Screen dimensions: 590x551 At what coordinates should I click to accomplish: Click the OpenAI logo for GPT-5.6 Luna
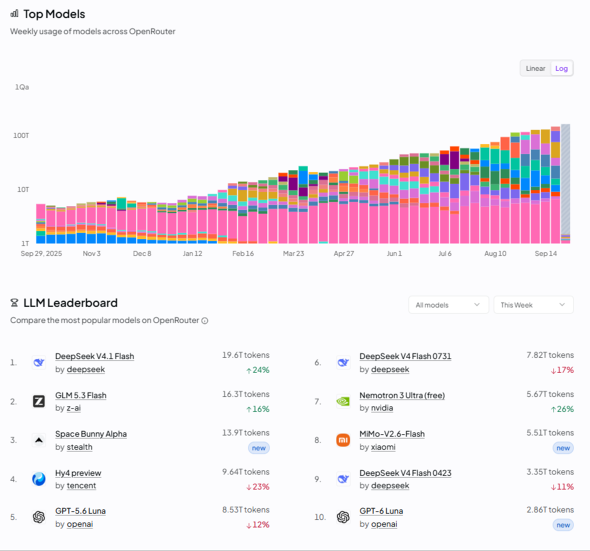pos(39,517)
